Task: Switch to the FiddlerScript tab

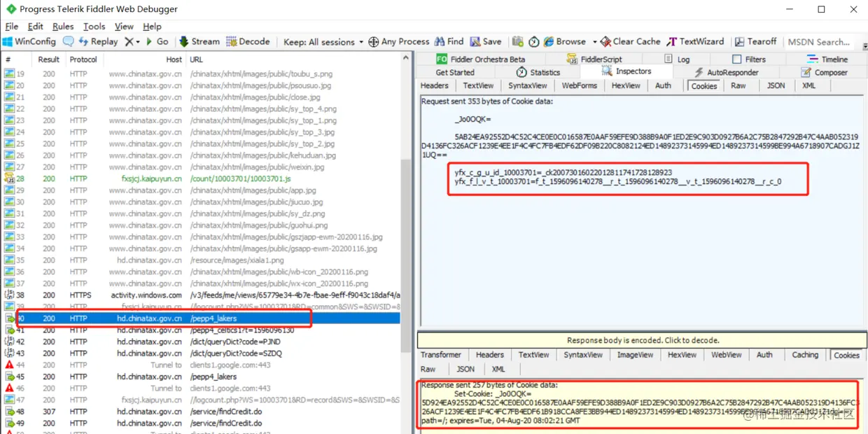Action: 594,59
